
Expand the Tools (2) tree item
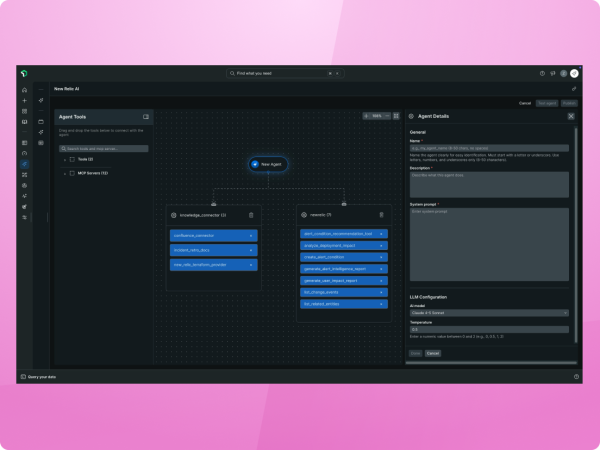64,159
